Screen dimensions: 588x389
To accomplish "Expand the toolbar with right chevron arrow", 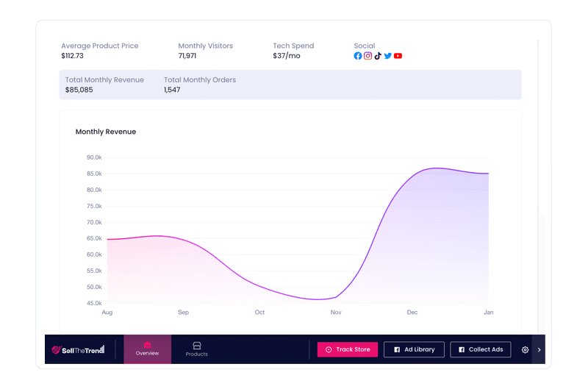I will coord(539,350).
